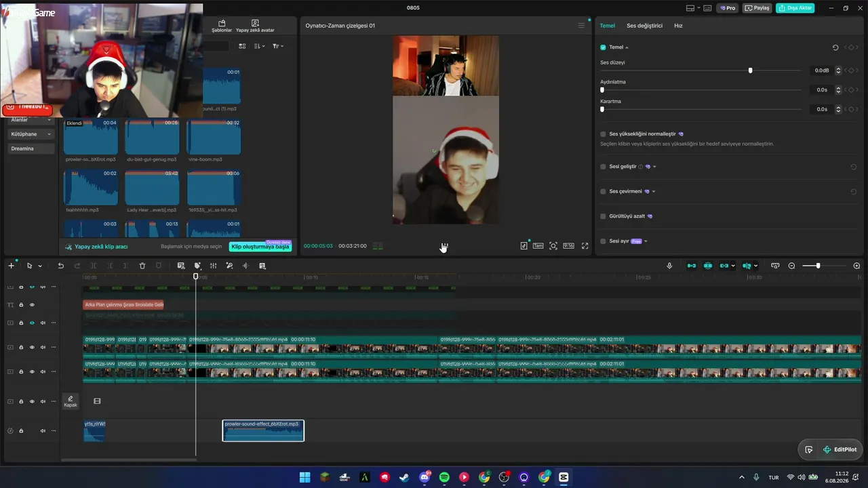The width and height of the screenshot is (868, 488).
Task: Open Yapay zekâ klip aracı
Action: [x=96, y=247]
